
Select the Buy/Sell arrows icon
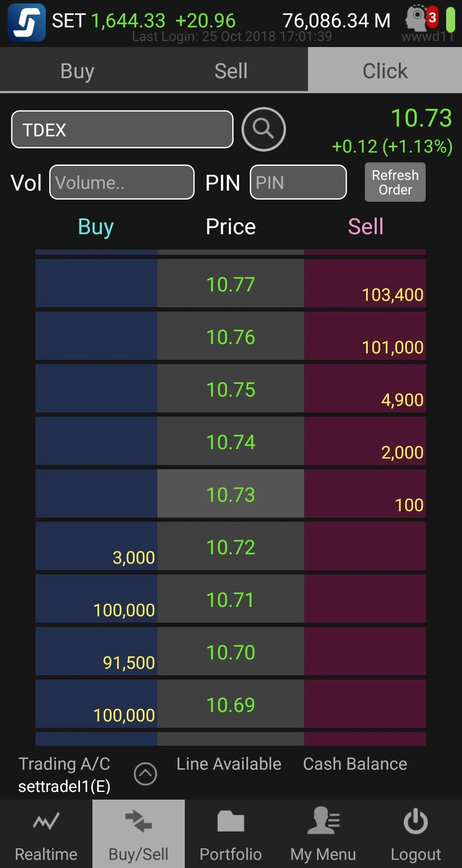[x=139, y=821]
